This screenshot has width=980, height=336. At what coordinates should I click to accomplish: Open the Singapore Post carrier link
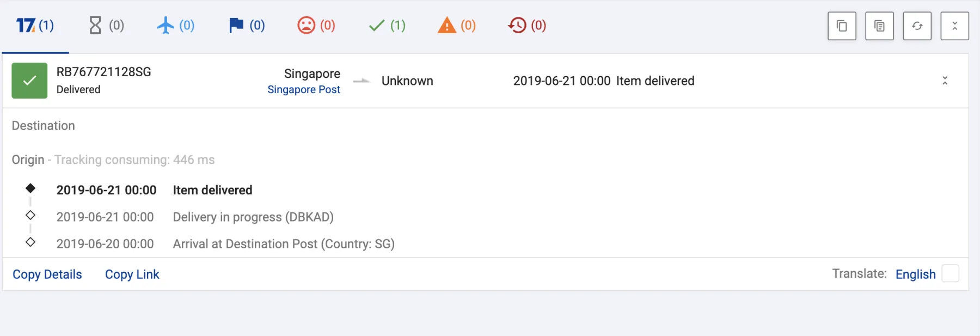click(x=304, y=90)
